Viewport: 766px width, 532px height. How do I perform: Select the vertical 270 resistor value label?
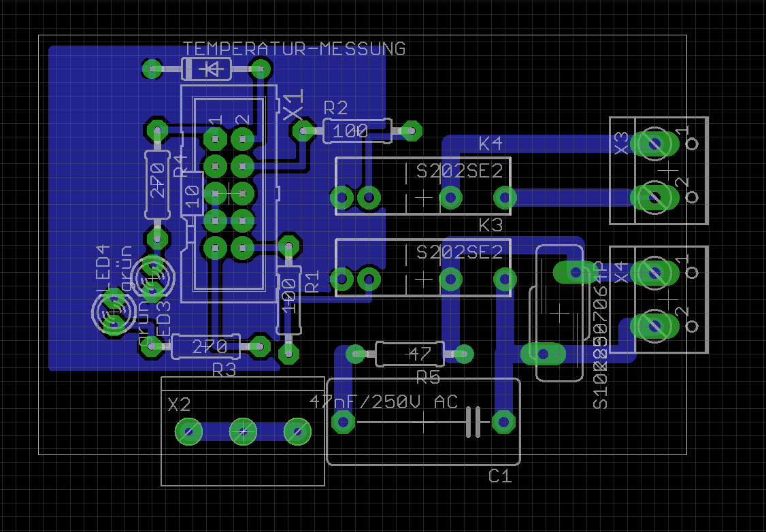point(157,181)
